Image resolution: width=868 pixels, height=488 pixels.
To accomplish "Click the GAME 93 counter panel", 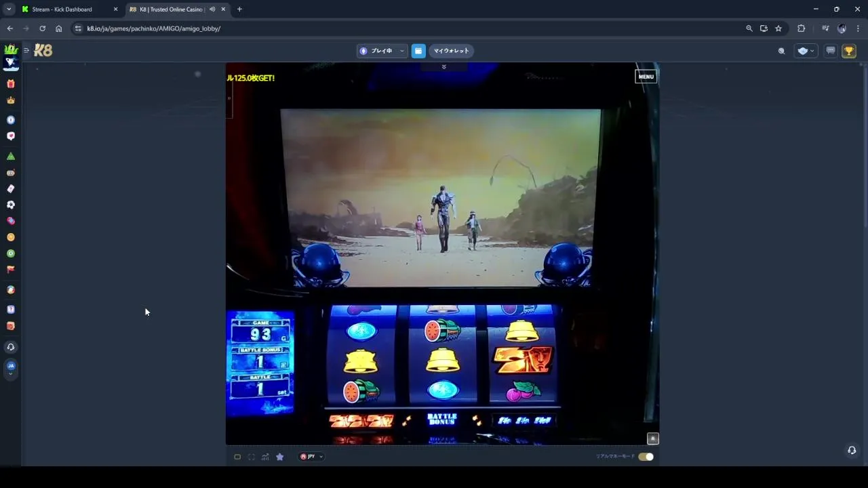I will 261,331.
